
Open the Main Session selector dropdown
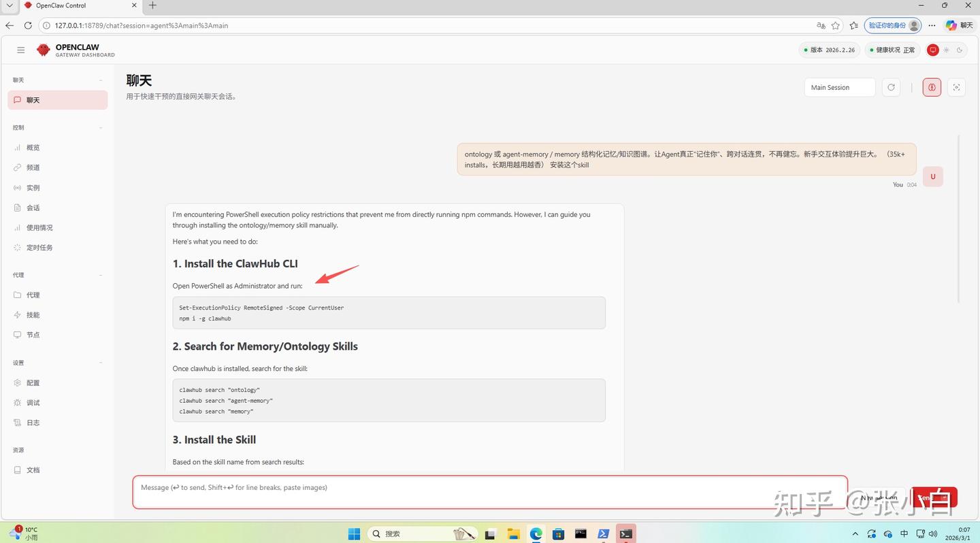point(840,87)
